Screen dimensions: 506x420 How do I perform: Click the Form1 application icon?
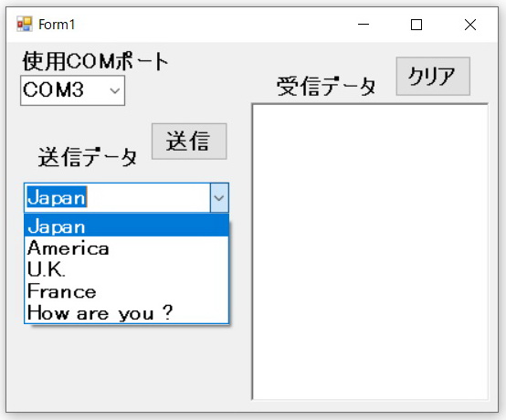(25, 24)
